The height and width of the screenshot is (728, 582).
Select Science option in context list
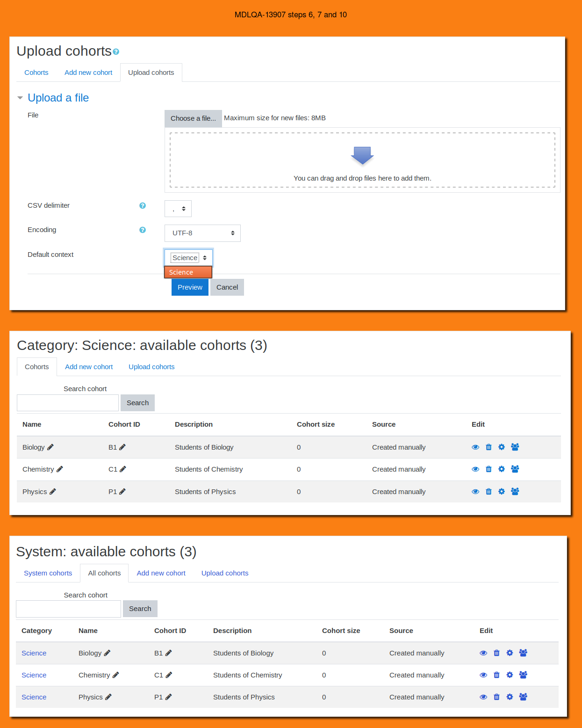coord(188,272)
